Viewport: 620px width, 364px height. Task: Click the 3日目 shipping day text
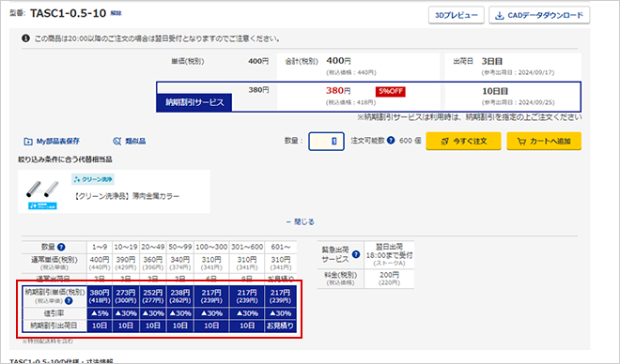[x=492, y=62]
